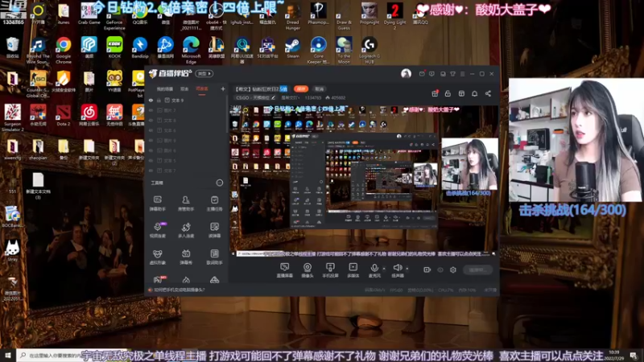Click the record video icon beside the settings gear
Image resolution: width=644 pixels, height=362 pixels.
tap(427, 269)
